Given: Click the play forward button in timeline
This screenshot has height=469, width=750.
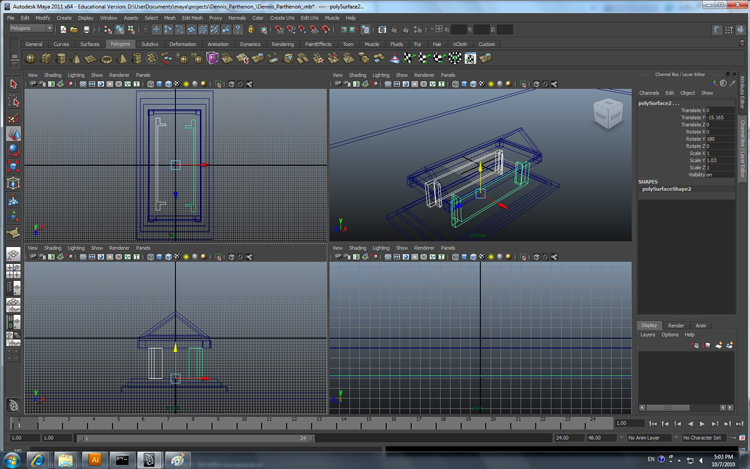Looking at the screenshot, I should (x=702, y=424).
